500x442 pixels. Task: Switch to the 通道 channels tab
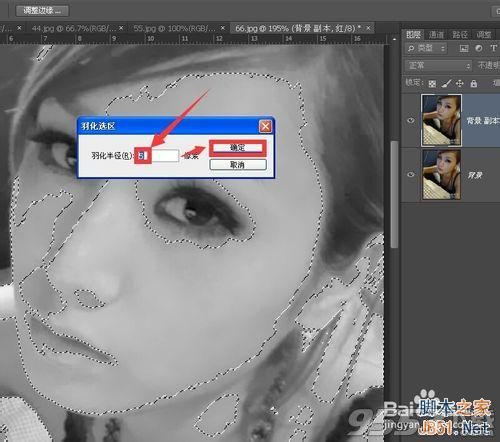(x=436, y=35)
